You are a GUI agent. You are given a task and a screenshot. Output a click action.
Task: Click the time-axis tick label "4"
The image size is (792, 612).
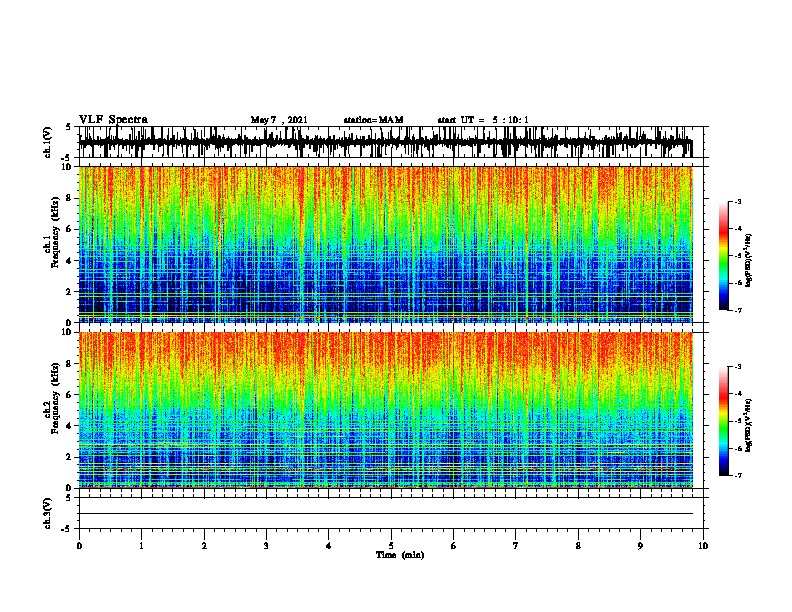(x=329, y=546)
